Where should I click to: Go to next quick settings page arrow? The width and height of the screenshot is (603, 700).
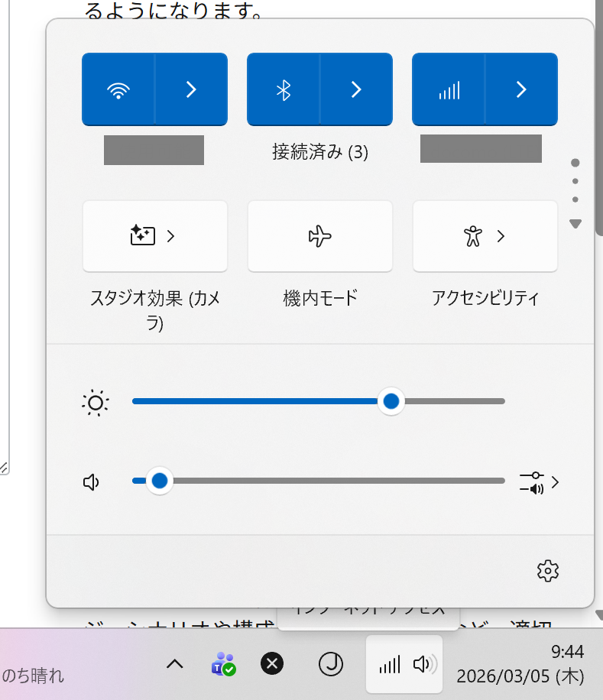click(575, 224)
